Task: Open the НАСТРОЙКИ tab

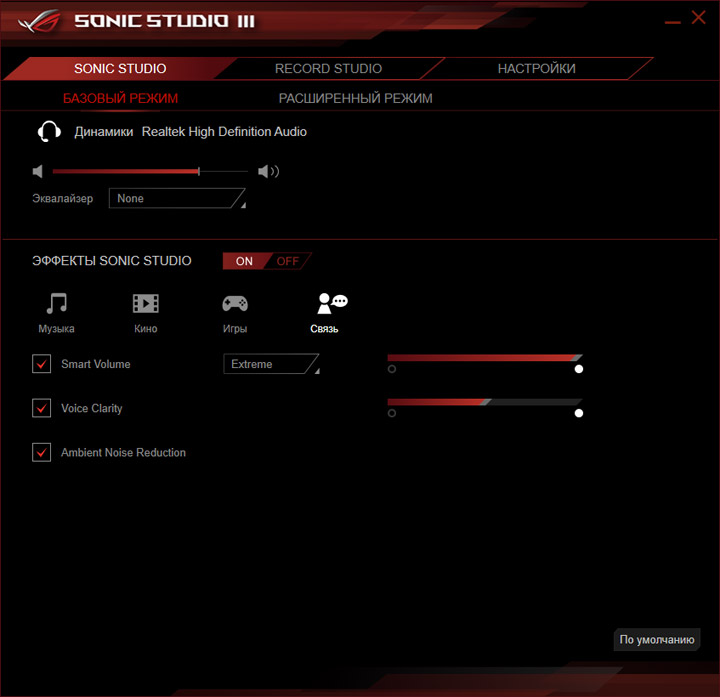Action: [x=536, y=68]
